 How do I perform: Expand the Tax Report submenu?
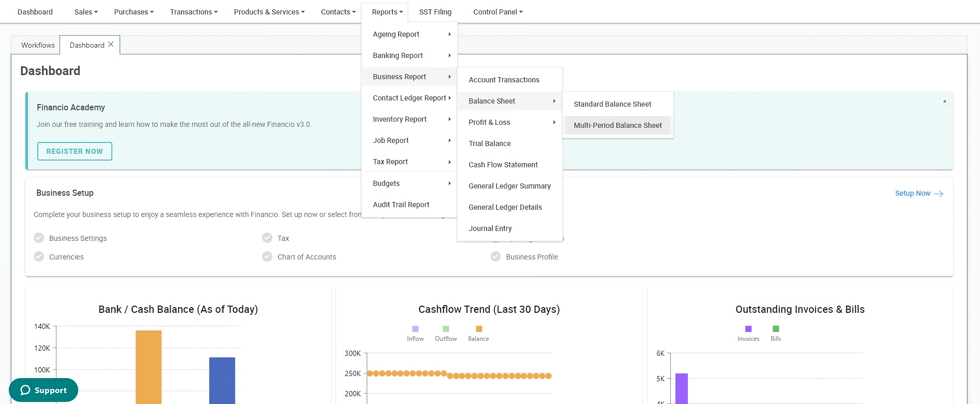coord(410,162)
